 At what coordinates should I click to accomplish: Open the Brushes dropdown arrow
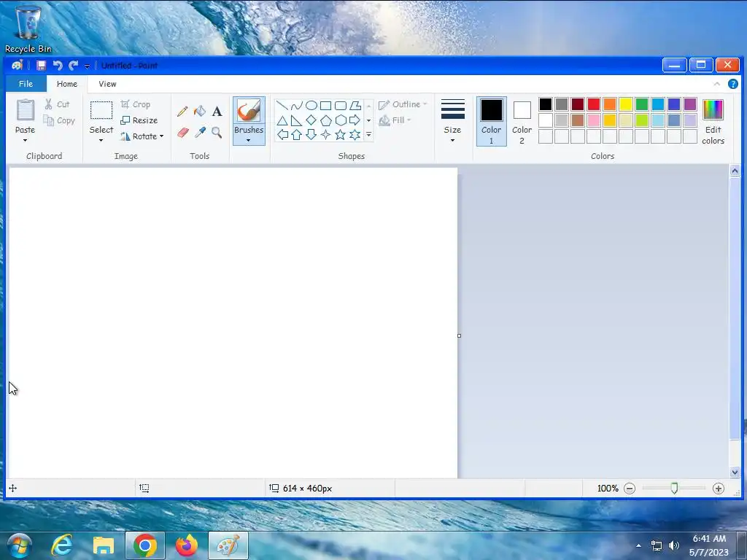(248, 141)
